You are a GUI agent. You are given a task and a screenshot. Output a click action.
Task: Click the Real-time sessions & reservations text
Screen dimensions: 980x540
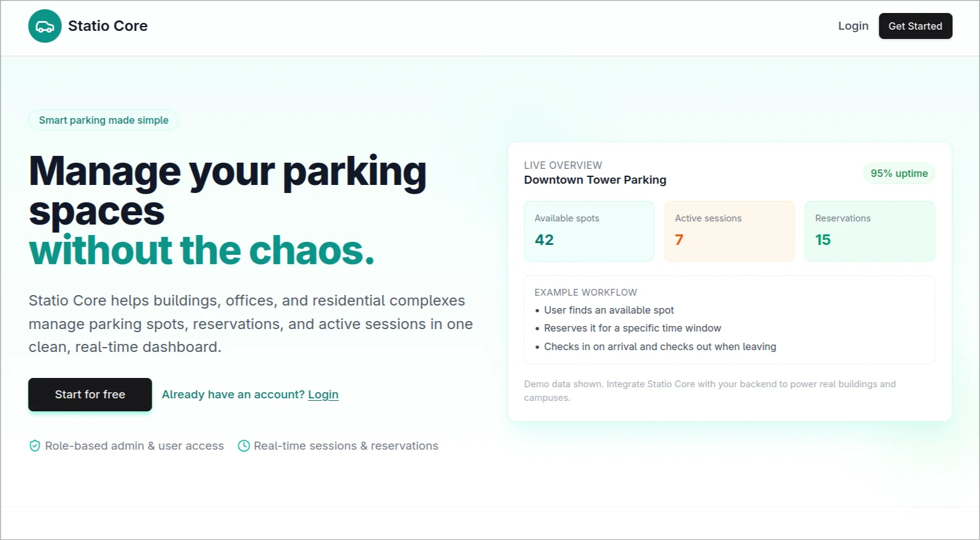(346, 446)
